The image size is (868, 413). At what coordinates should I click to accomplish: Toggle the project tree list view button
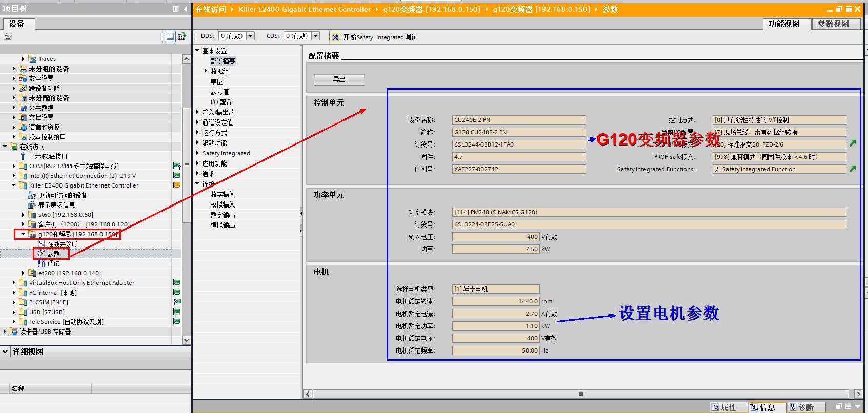[x=170, y=36]
